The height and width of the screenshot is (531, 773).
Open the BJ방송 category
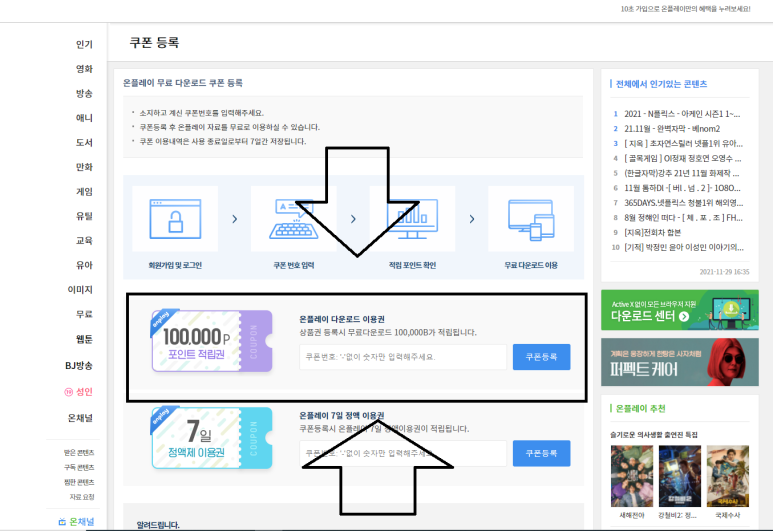79,366
